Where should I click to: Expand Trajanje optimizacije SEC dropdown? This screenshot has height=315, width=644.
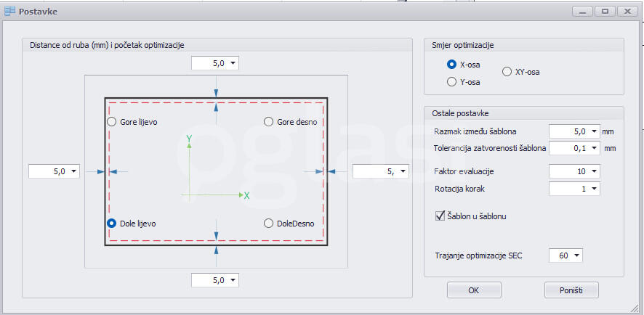click(x=577, y=255)
